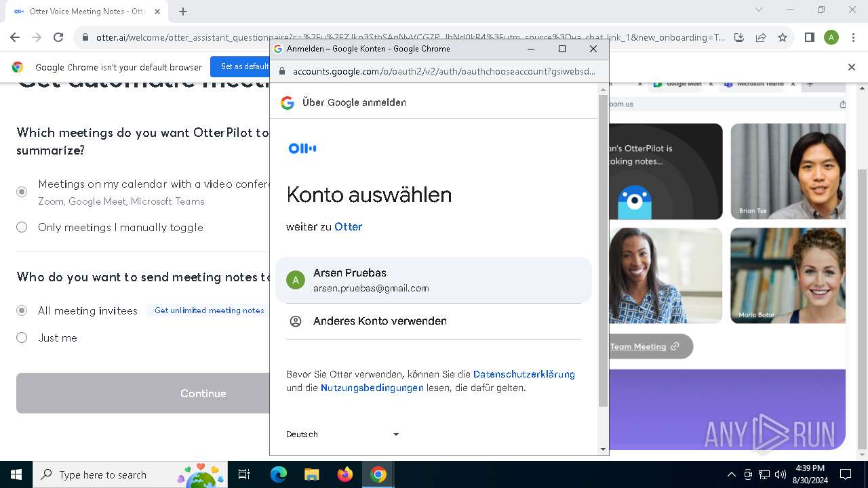
Task: Open the Chrome side panel icon
Action: (809, 37)
